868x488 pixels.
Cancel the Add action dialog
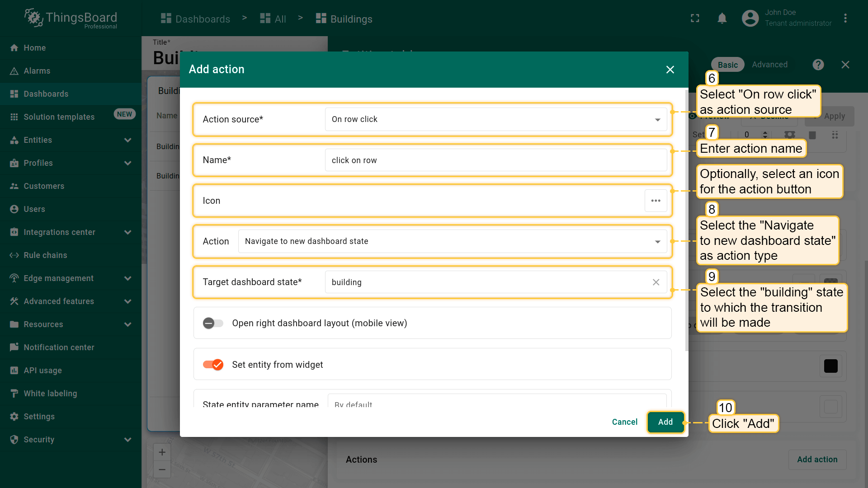point(624,422)
